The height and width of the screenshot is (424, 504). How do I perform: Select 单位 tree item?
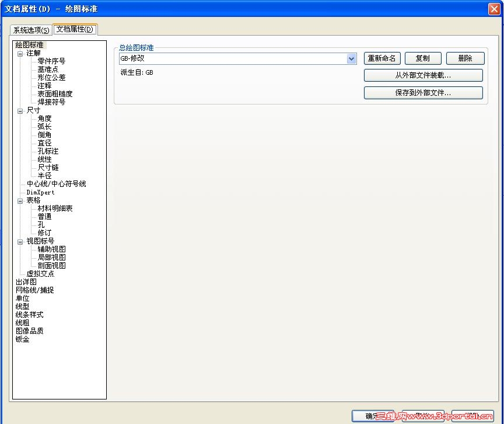[x=23, y=298]
